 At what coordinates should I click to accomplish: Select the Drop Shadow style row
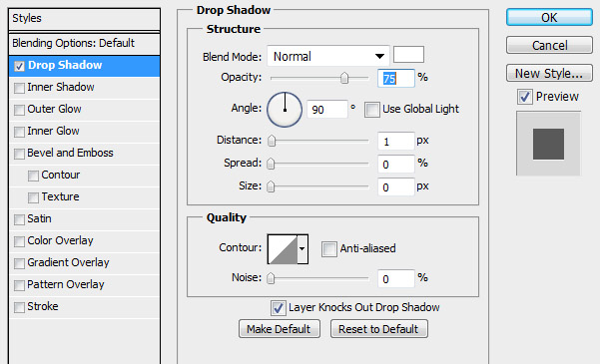click(x=84, y=66)
